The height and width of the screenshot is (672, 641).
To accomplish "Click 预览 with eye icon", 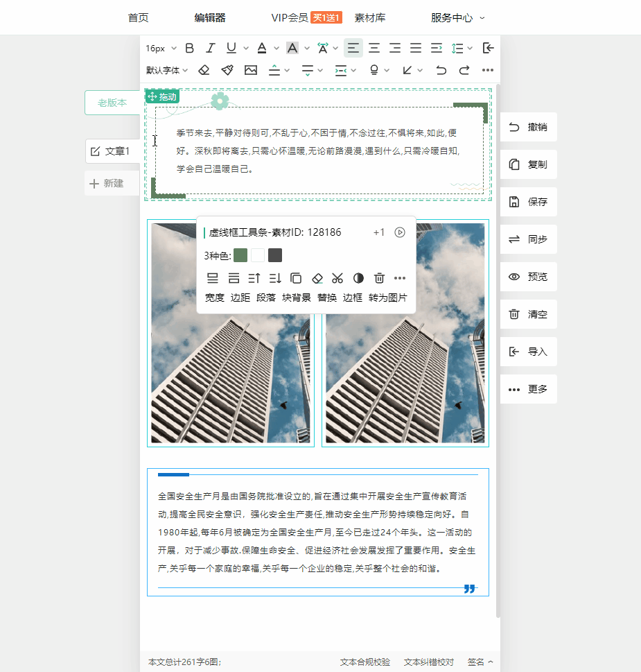I will click(x=528, y=277).
